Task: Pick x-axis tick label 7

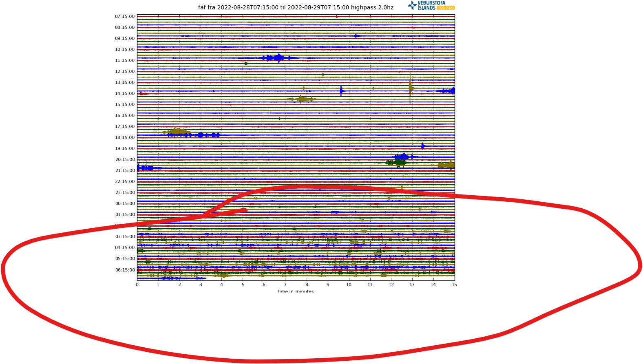Action: [285, 285]
